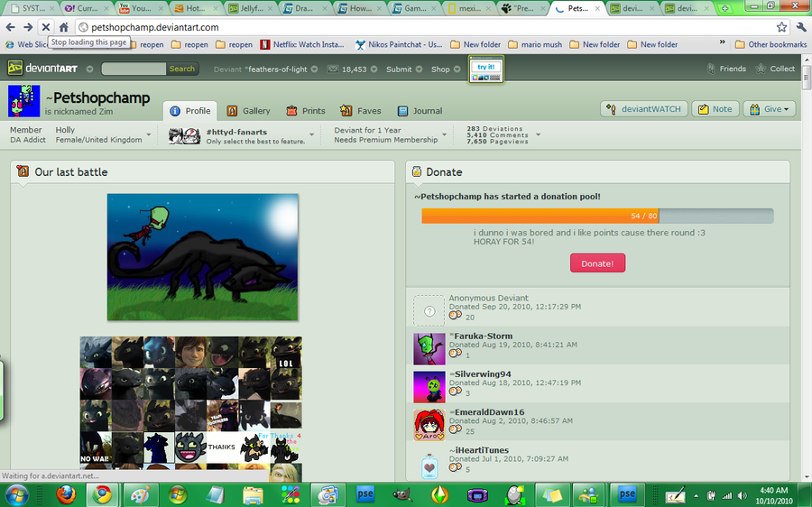Click Silverwing94's donor avatar
The height and width of the screenshot is (507, 812).
pos(429,387)
